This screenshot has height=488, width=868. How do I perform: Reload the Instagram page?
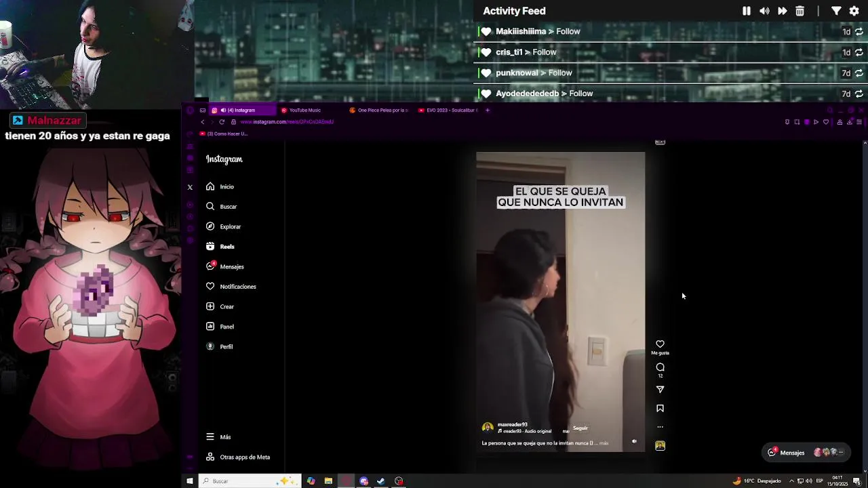pyautogui.click(x=222, y=122)
